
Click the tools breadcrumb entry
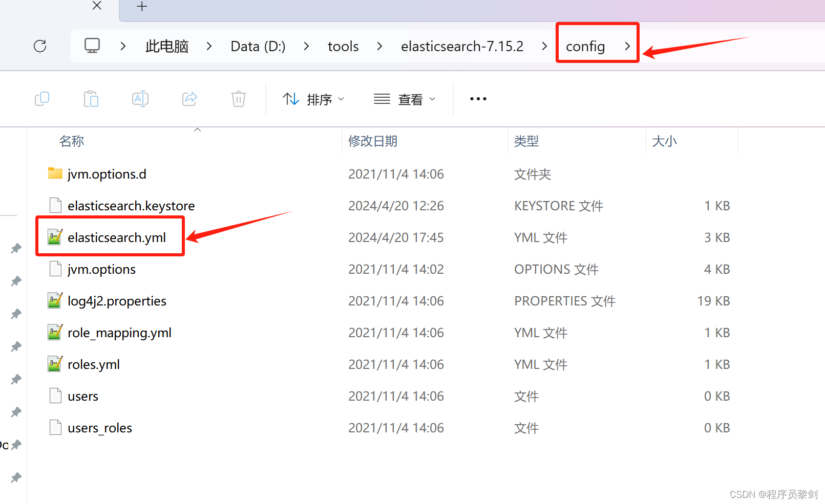[x=343, y=46]
